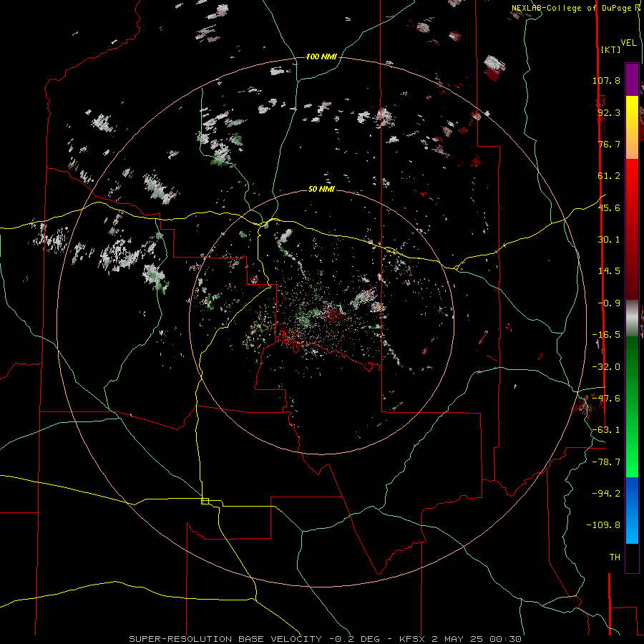Viewport: 644px width, 644px height.
Task: Click the -63.1 velocity scale value
Action: (x=606, y=430)
